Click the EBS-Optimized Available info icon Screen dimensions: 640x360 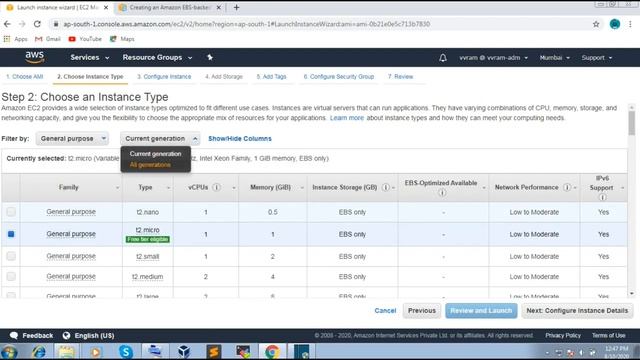[x=442, y=193]
